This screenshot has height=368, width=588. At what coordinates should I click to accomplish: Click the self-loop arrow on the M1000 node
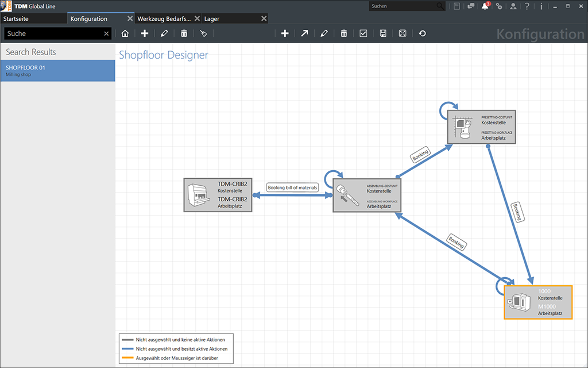pyautogui.click(x=505, y=286)
